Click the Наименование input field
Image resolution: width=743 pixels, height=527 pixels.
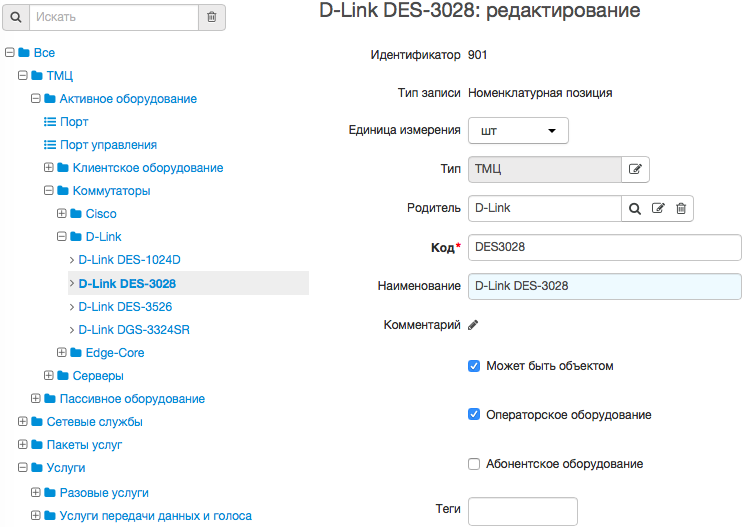[605, 286]
